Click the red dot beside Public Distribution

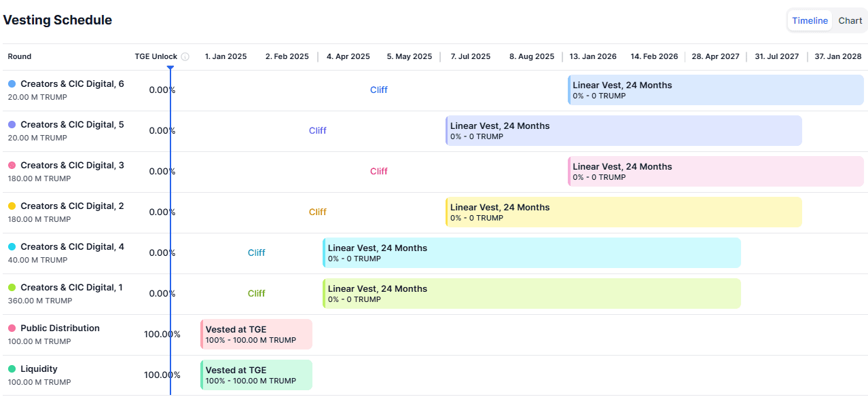[12, 328]
